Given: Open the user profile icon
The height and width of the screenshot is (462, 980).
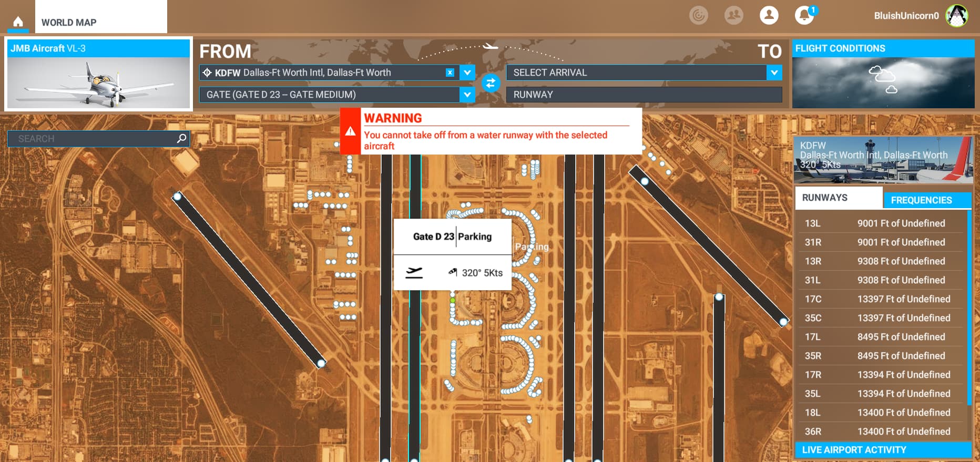Looking at the screenshot, I should (x=769, y=15).
